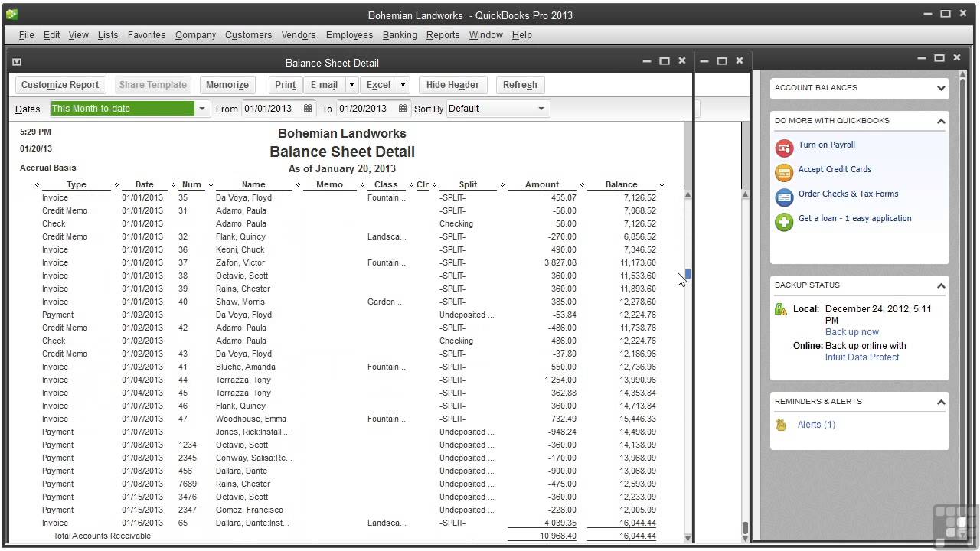Click the Local backup warning icon
This screenshot has width=980, height=551.
tap(781, 310)
